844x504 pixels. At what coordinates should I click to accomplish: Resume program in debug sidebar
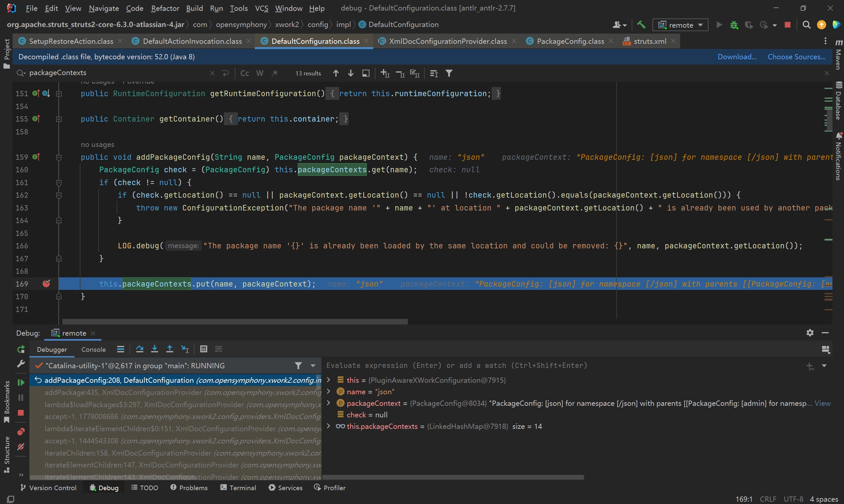tap(21, 382)
